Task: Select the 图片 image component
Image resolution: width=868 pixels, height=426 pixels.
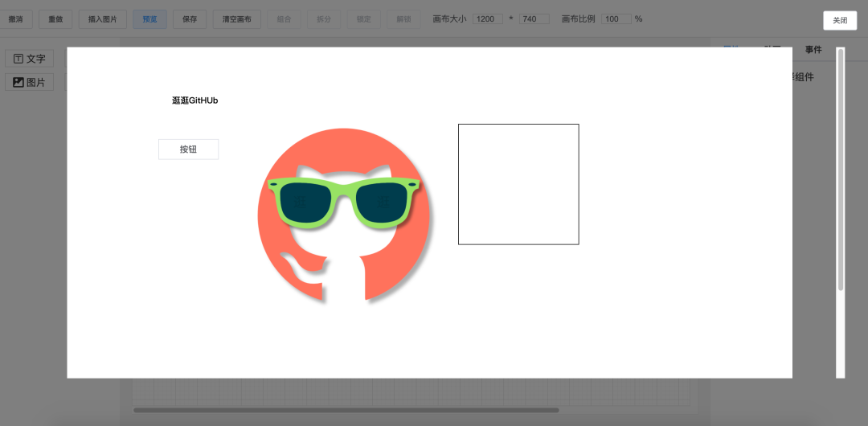Action: coord(30,82)
